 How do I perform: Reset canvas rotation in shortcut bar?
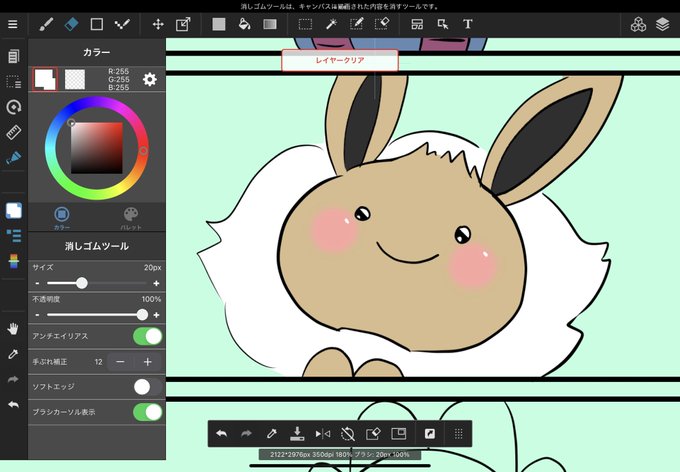coord(348,433)
